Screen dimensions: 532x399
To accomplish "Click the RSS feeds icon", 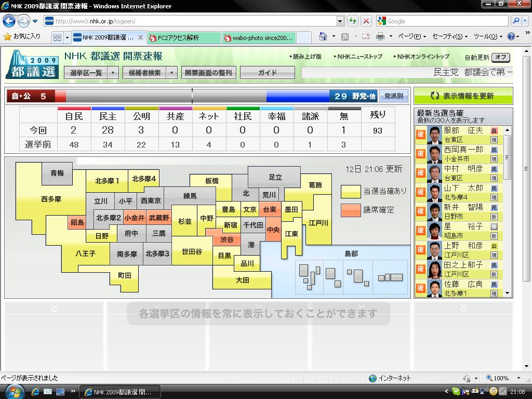I will (345, 37).
